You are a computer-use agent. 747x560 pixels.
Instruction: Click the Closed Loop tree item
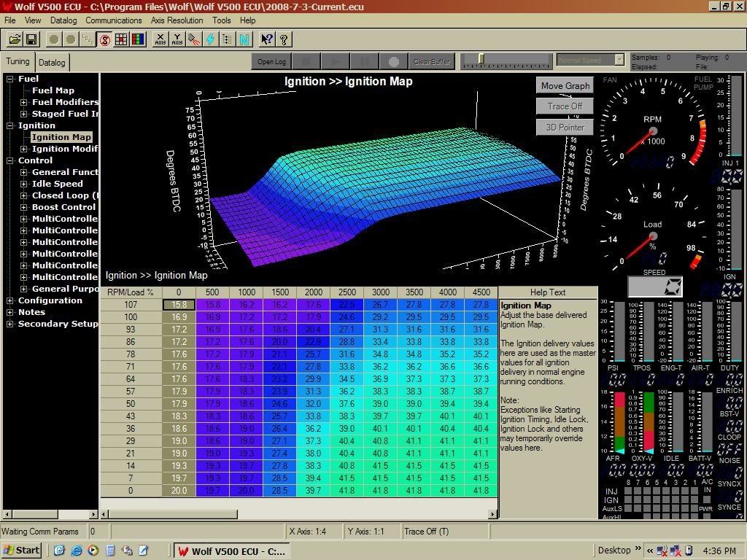(65, 195)
